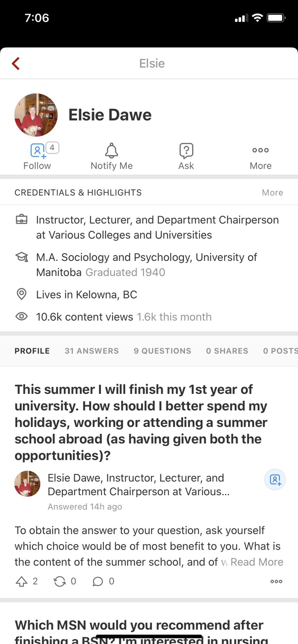Go back using the red back arrow
The image size is (298, 644).
click(x=15, y=63)
